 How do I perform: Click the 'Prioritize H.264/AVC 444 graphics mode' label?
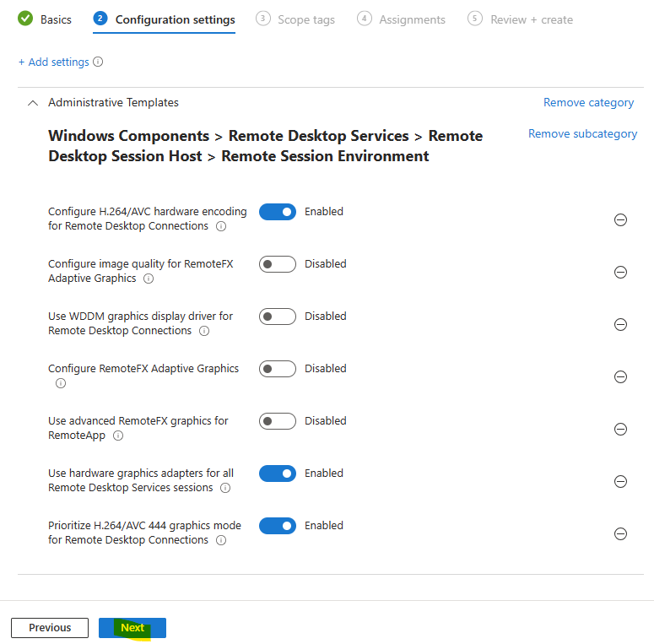pos(144,533)
